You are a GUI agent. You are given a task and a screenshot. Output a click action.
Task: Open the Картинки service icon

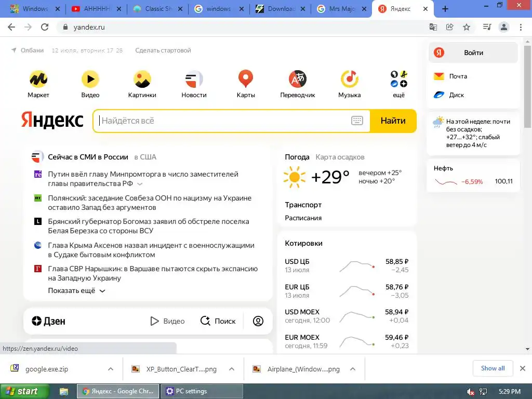click(x=142, y=79)
